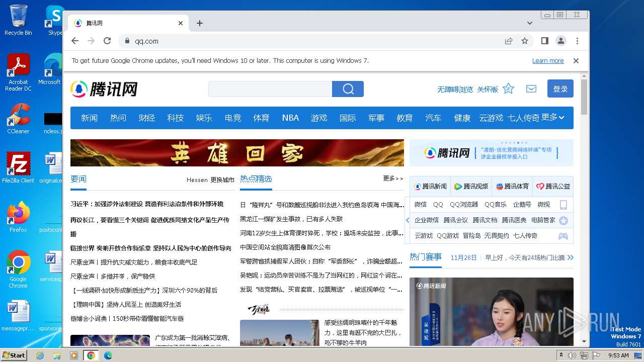Screen dimensions: 644x362
Task: Open Windows Start menu
Action: [x=14, y=355]
